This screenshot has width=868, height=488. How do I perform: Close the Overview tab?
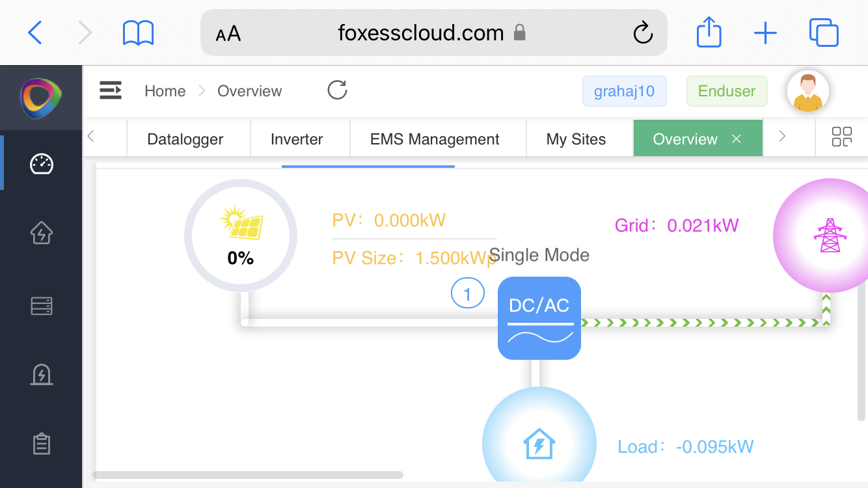click(737, 139)
